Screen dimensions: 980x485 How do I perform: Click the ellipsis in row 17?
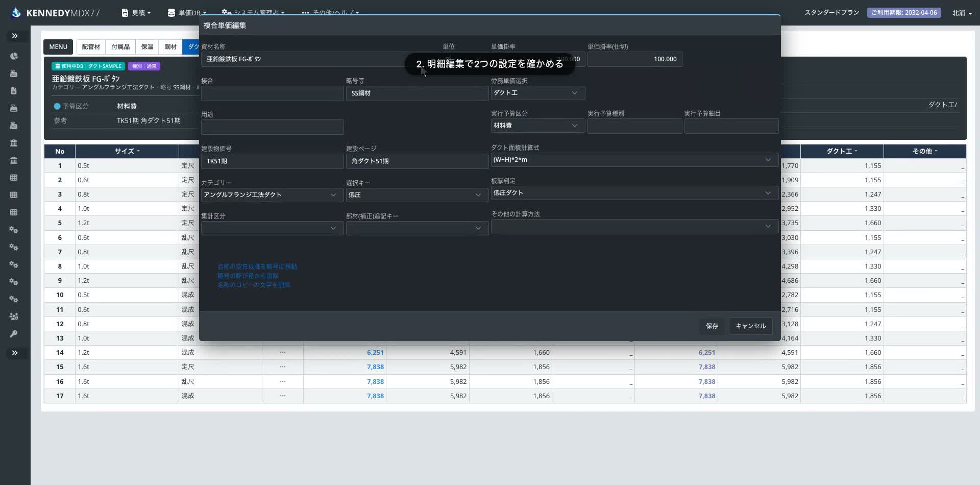(282, 396)
